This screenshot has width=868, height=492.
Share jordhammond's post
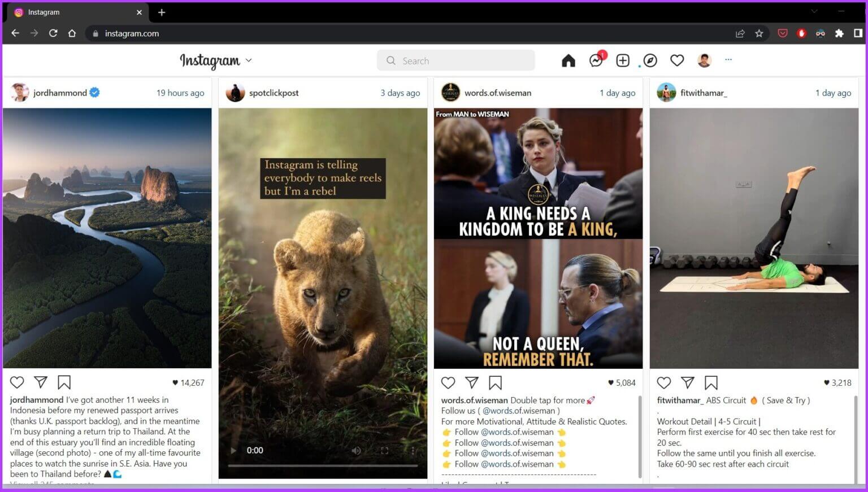[x=41, y=382]
